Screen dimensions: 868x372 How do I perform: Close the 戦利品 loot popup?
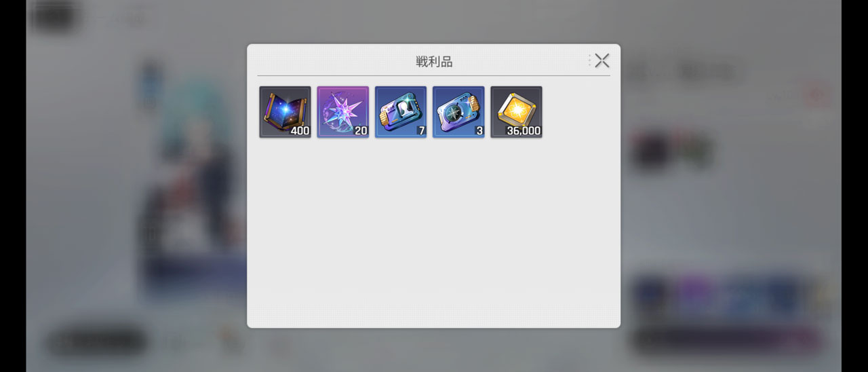602,61
